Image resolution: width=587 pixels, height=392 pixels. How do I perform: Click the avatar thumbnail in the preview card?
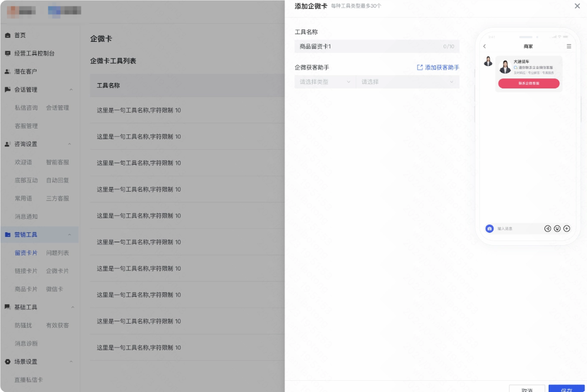click(x=505, y=67)
